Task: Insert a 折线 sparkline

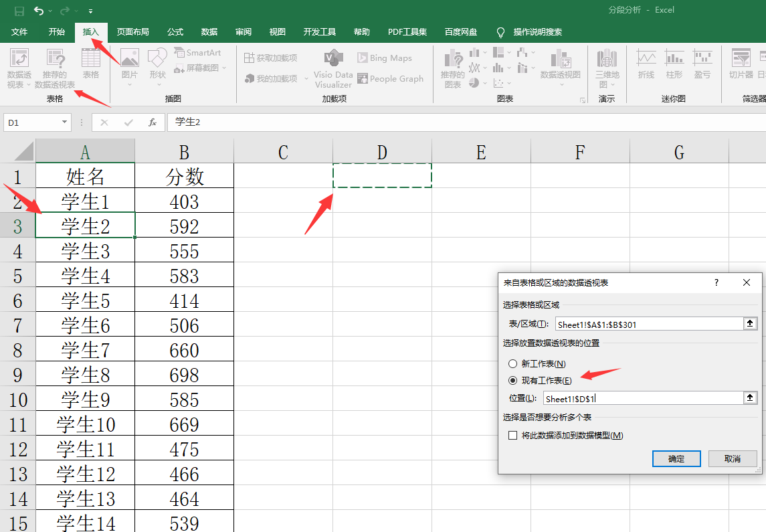Action: coord(646,64)
